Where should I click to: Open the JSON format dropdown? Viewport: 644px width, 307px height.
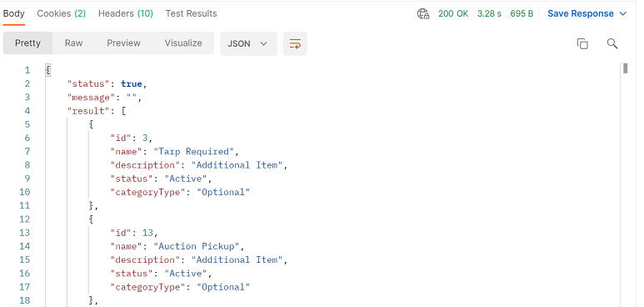pos(248,43)
